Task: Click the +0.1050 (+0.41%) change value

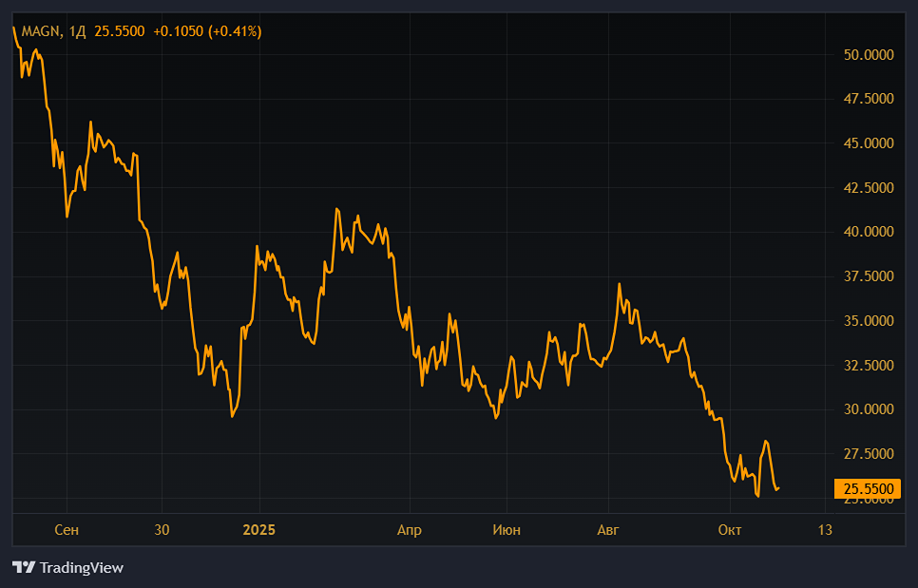Action: (x=207, y=31)
